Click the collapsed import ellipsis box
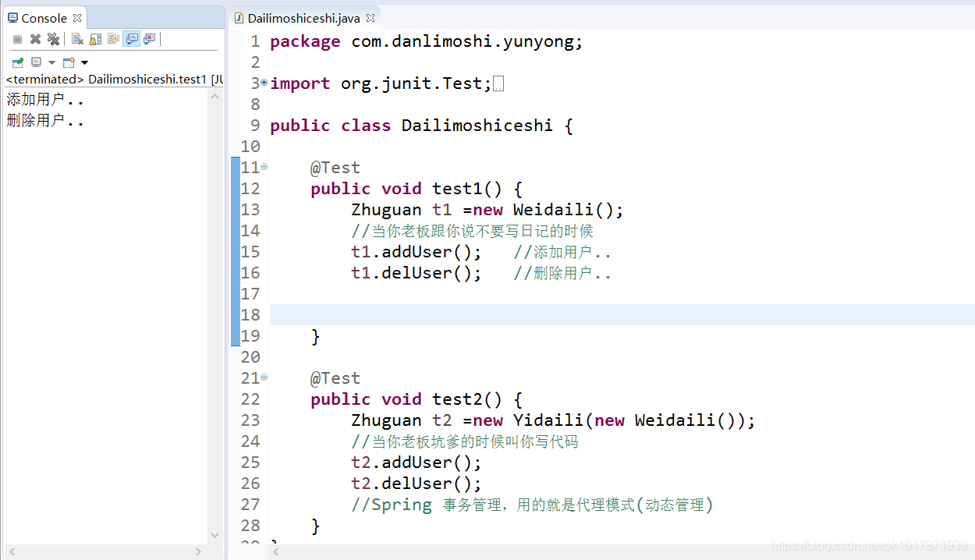This screenshot has height=560, width=975. tap(499, 83)
